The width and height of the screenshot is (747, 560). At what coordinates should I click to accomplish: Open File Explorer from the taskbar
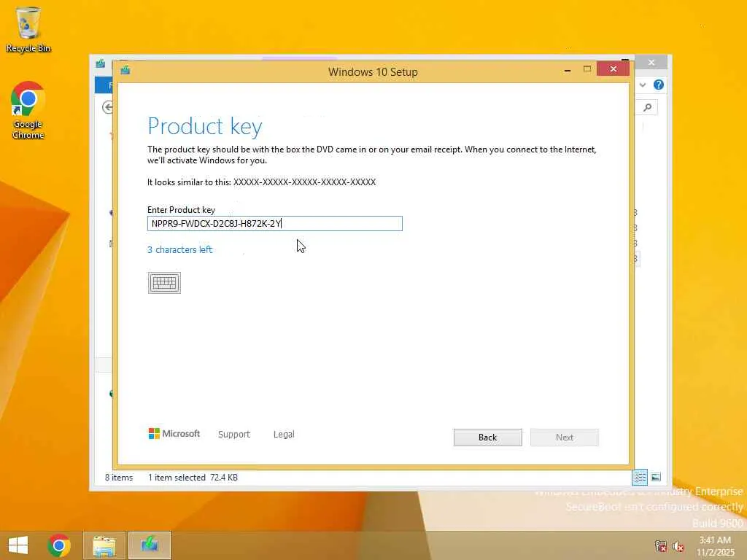(x=104, y=545)
